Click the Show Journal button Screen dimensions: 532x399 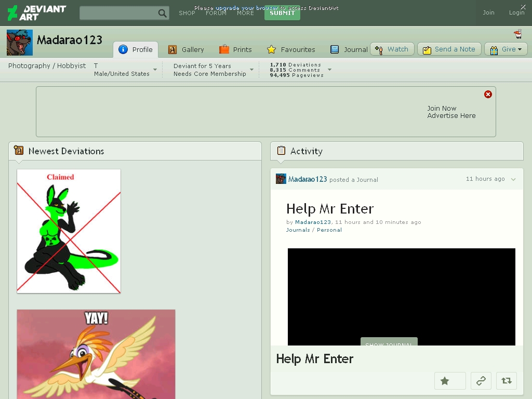pyautogui.click(x=389, y=342)
